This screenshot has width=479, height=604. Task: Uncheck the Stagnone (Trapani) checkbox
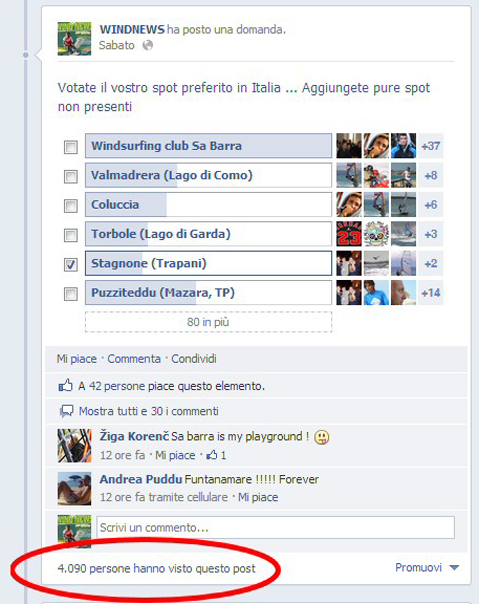pos(71,264)
